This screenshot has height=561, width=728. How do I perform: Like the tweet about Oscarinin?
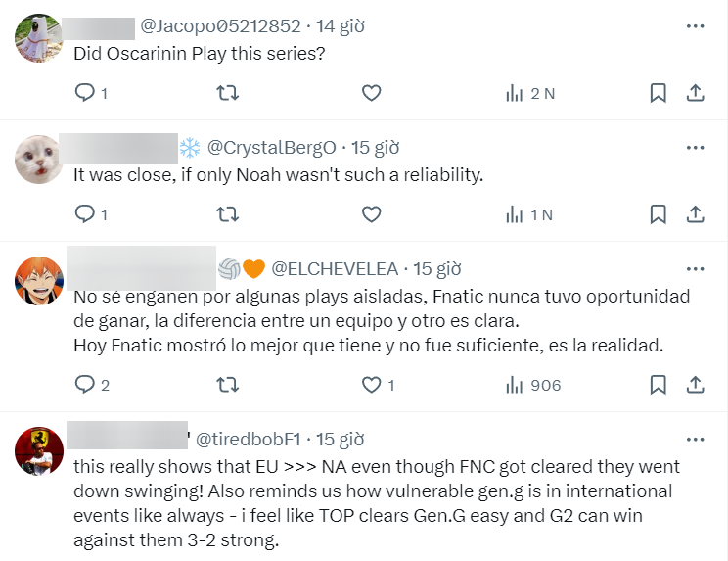click(371, 93)
